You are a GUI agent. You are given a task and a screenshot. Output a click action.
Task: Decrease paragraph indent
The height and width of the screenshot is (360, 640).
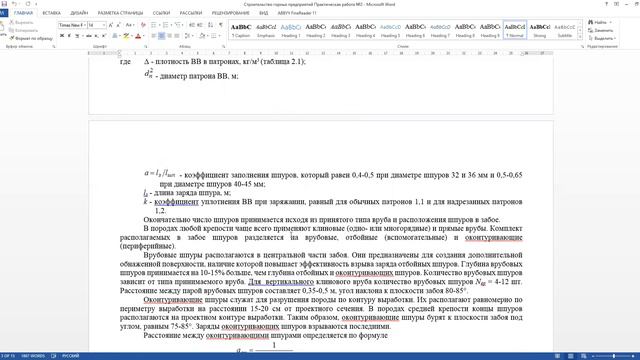[192, 25]
